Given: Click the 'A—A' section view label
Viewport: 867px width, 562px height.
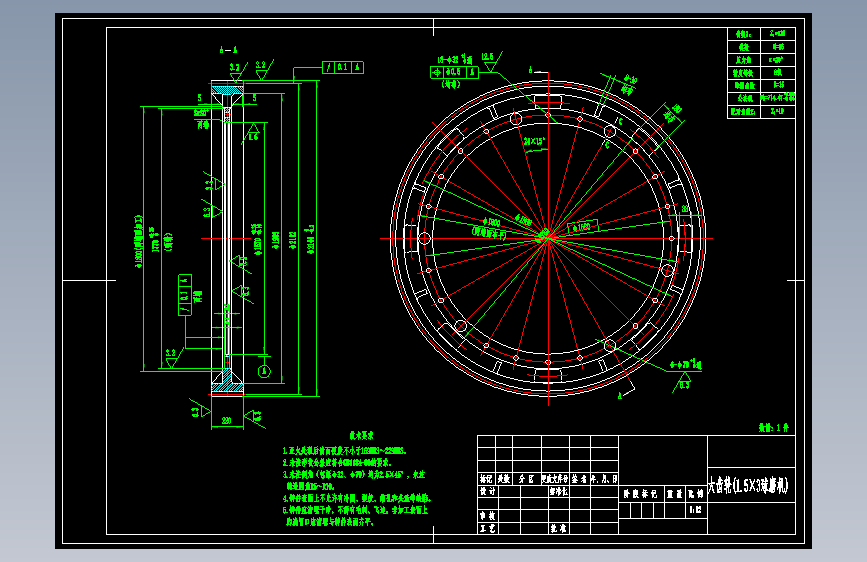Looking at the screenshot, I should 228,50.
